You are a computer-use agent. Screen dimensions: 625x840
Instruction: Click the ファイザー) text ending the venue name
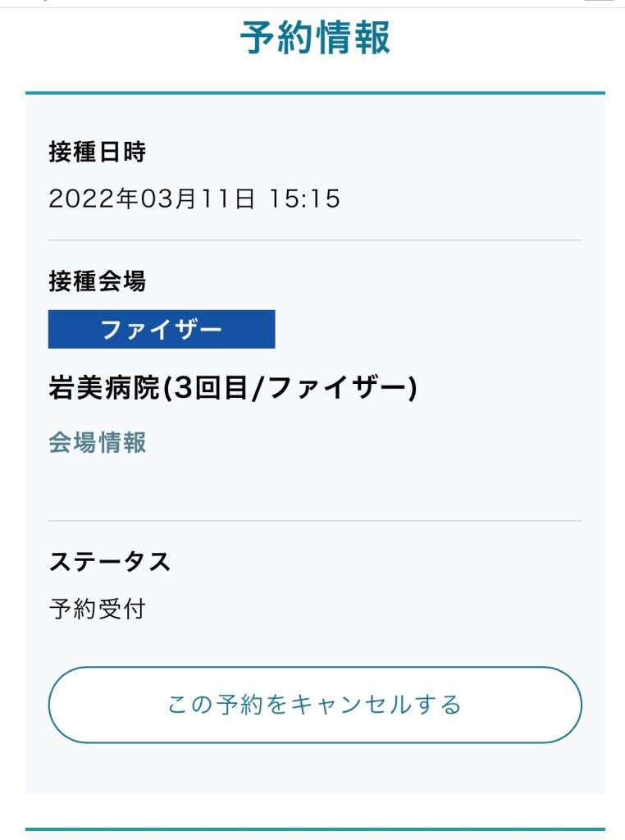(343, 390)
